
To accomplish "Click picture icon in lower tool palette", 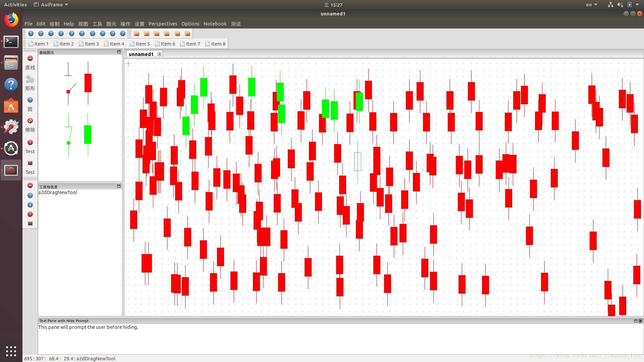I will coord(30,224).
